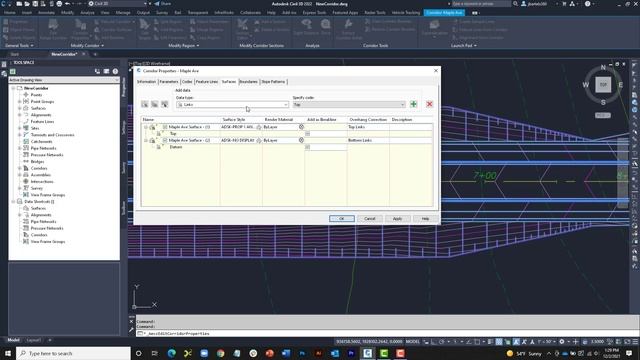This screenshot has width=640, height=360.
Task: Switch to the Boundaries tab
Action: 249,82
